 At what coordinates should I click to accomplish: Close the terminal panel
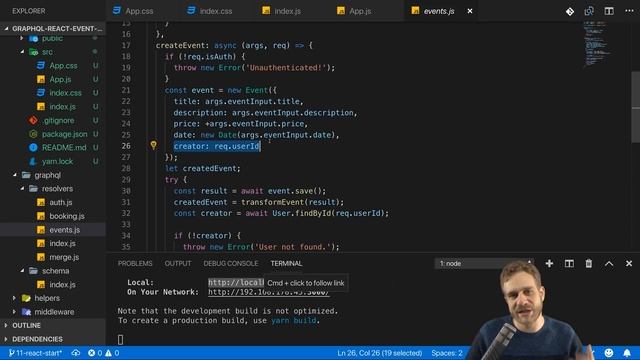[629, 264]
